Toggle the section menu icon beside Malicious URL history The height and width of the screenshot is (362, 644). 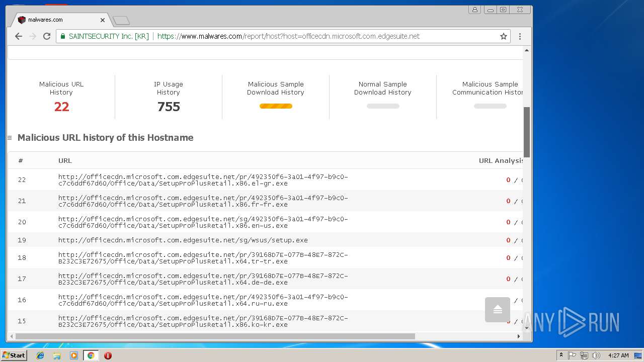(x=10, y=138)
